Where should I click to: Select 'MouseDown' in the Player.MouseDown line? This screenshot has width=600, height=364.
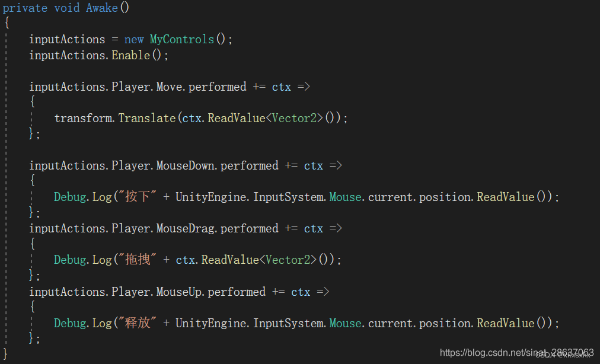point(185,166)
